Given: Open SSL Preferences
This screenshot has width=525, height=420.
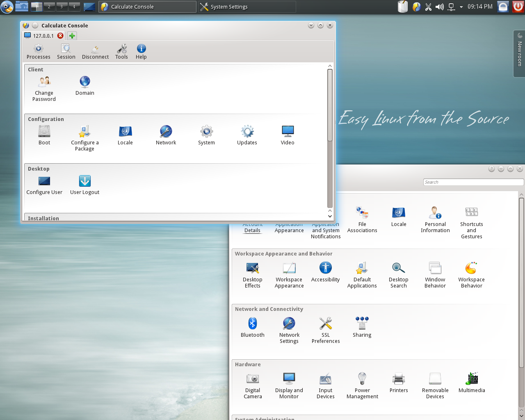Looking at the screenshot, I should (x=326, y=331).
